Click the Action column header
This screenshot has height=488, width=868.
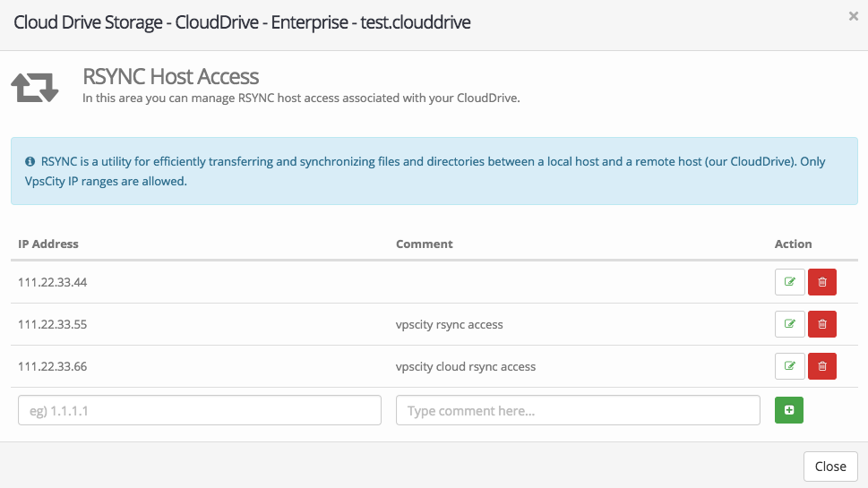793,244
